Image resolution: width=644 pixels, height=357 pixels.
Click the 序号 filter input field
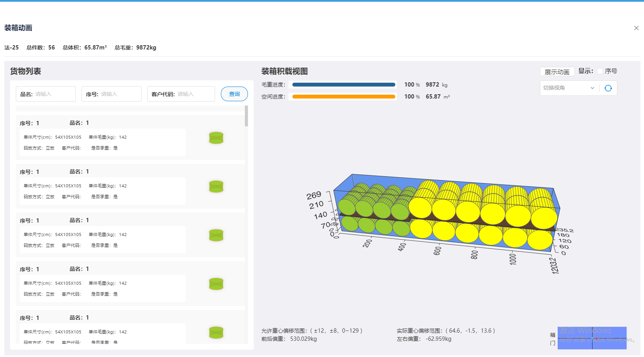119,94
